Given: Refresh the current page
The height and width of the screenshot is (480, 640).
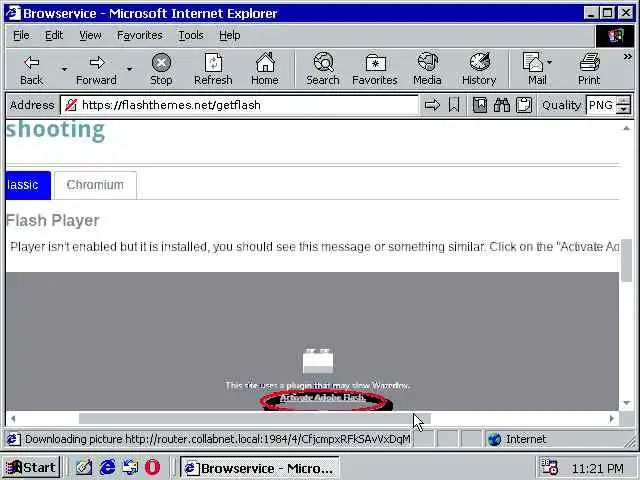Looking at the screenshot, I should [213, 69].
